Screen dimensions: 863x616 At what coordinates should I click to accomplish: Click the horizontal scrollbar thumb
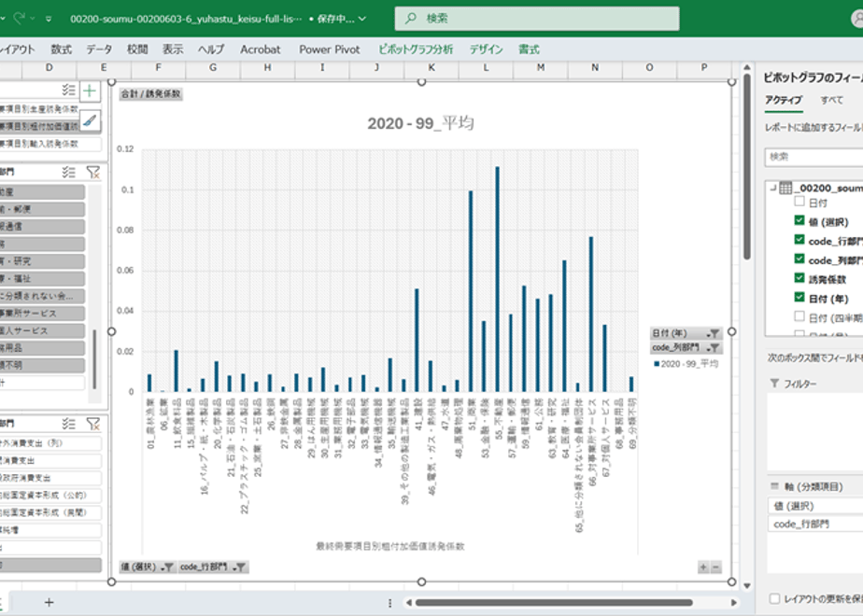[x=554, y=603]
